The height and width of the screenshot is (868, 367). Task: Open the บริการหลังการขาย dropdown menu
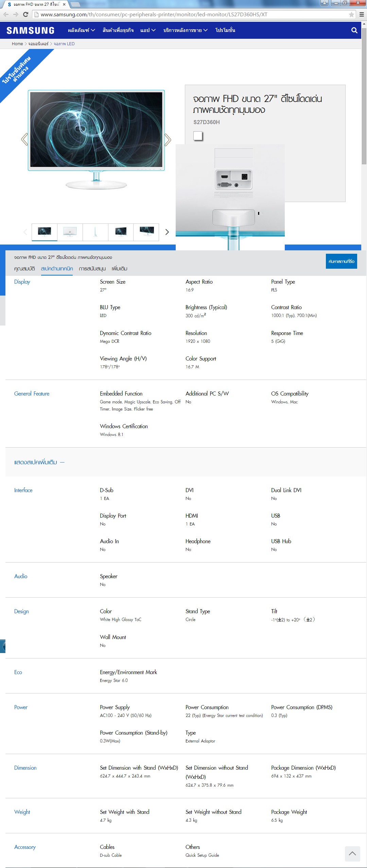[186, 30]
